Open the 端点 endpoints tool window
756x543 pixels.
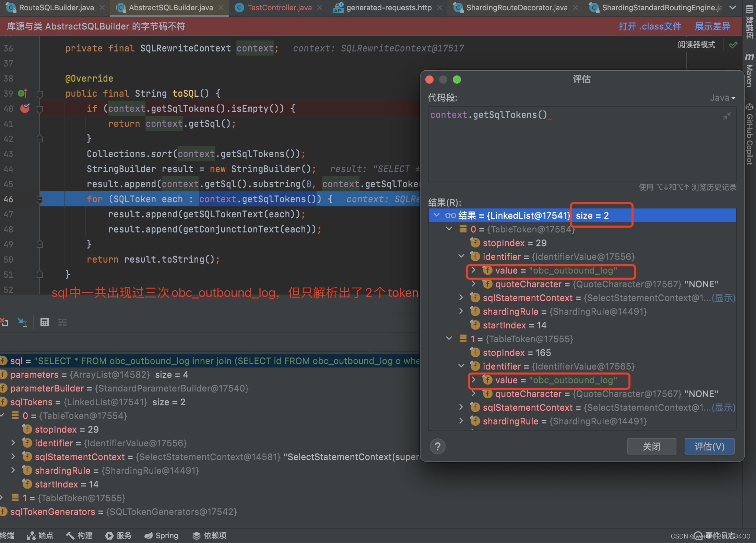(x=40, y=535)
